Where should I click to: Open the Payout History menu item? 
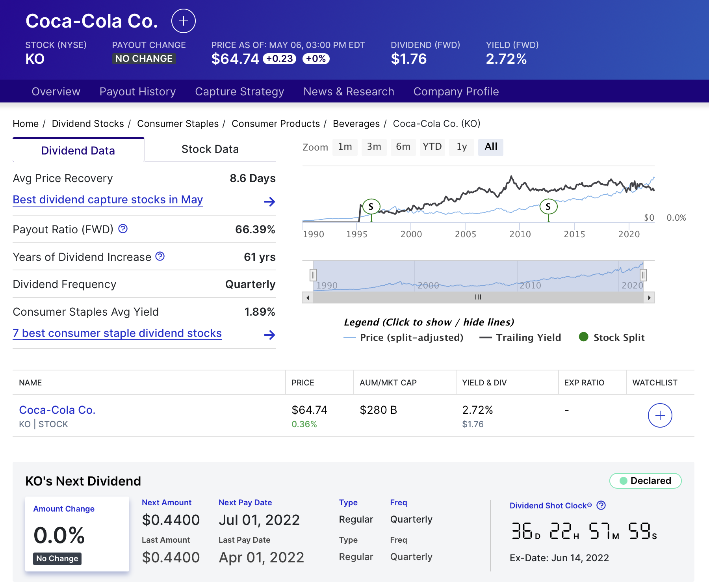coord(137,91)
